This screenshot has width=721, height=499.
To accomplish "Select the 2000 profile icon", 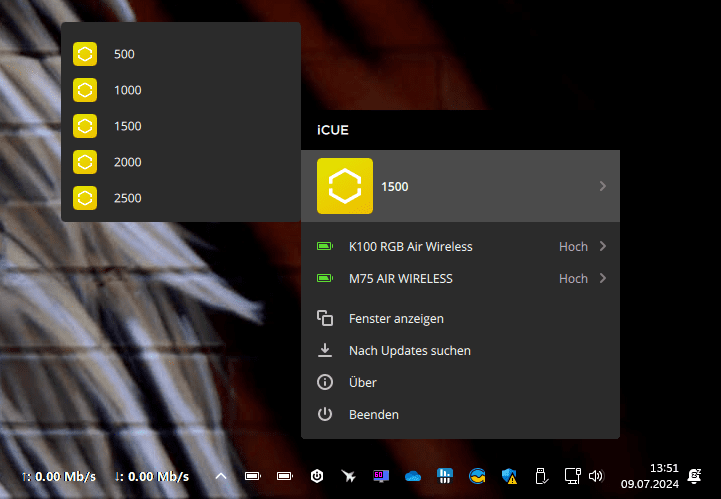I will [x=85, y=162].
